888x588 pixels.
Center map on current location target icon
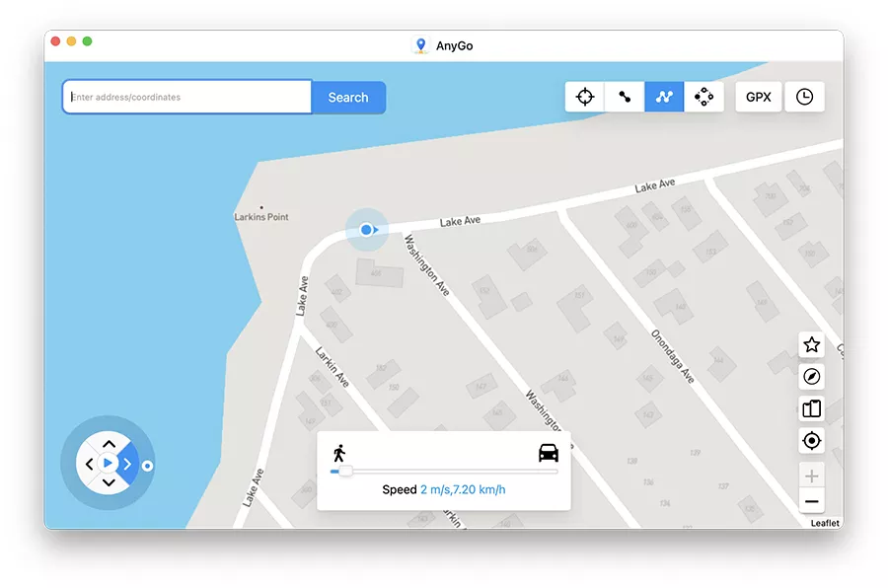click(x=812, y=440)
